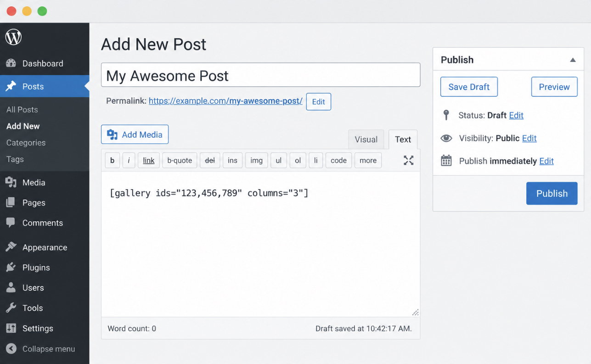Click the blue Publish button

point(552,193)
